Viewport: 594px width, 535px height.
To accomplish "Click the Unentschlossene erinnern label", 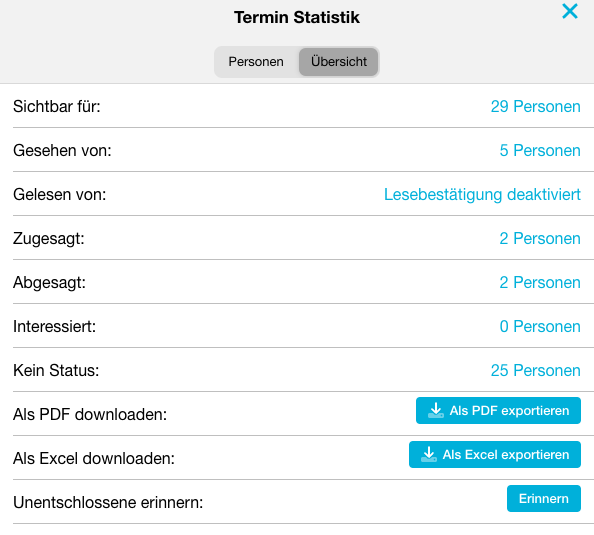I will (x=108, y=502).
